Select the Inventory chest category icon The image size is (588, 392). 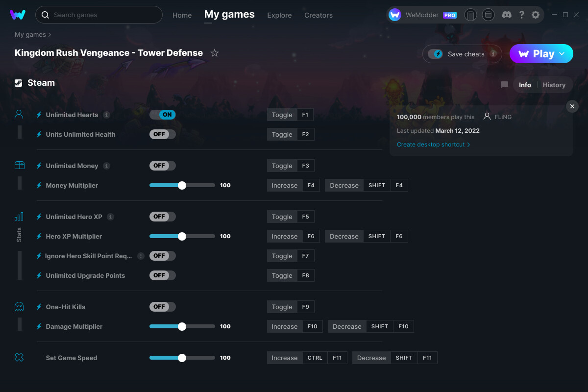point(19,166)
